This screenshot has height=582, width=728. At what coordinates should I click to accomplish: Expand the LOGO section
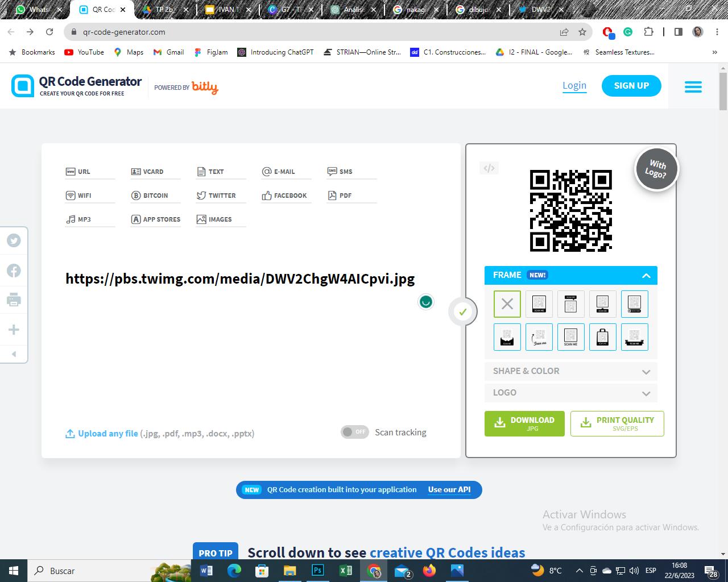[x=571, y=393]
